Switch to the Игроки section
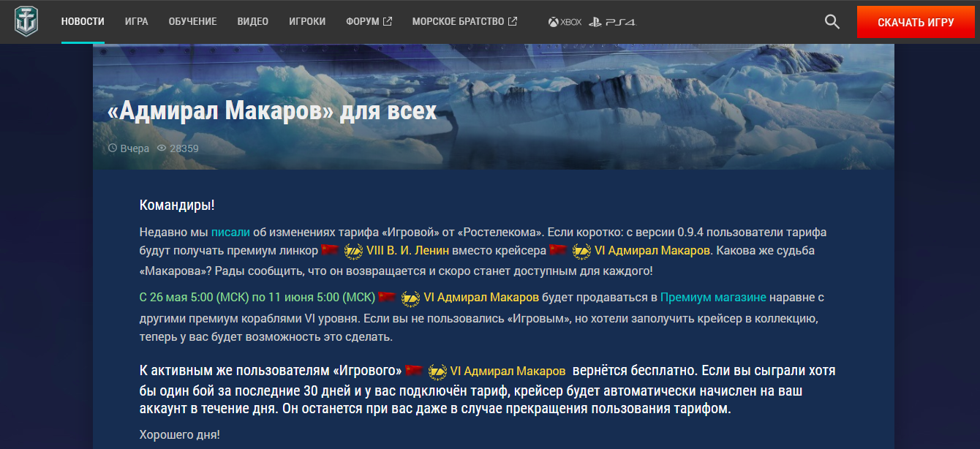Image resolution: width=980 pixels, height=449 pixels. tap(307, 22)
